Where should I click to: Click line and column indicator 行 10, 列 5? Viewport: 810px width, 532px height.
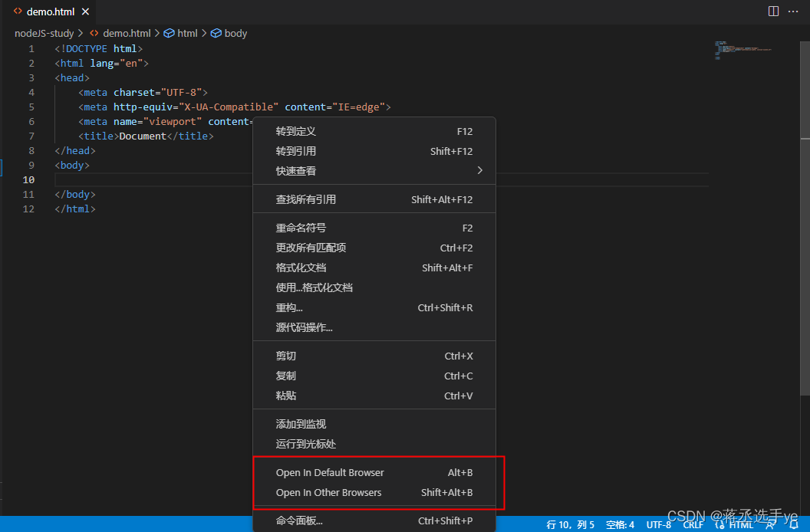[570, 524]
